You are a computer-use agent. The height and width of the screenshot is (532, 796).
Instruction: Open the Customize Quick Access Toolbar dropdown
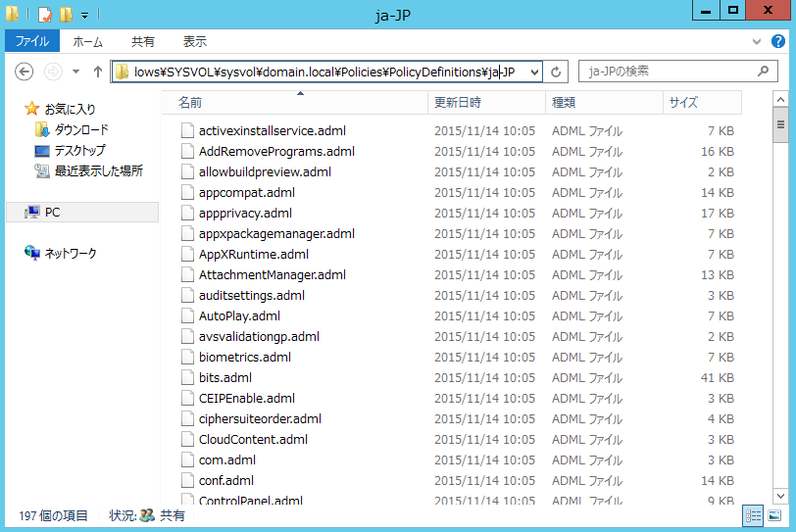tap(84, 15)
